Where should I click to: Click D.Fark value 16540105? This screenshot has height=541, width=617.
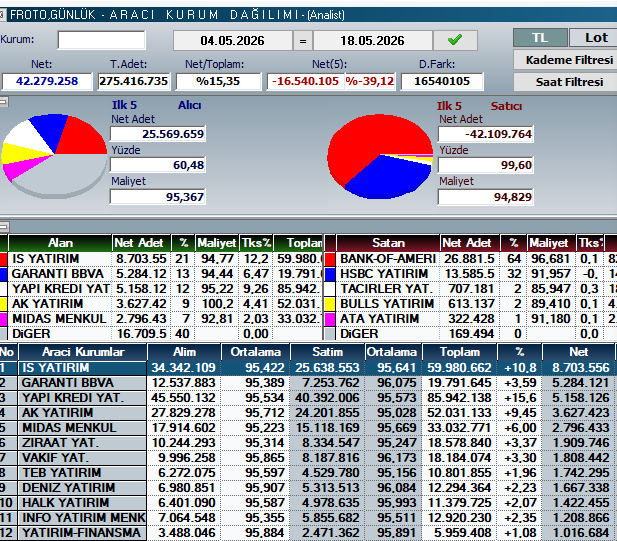(442, 81)
